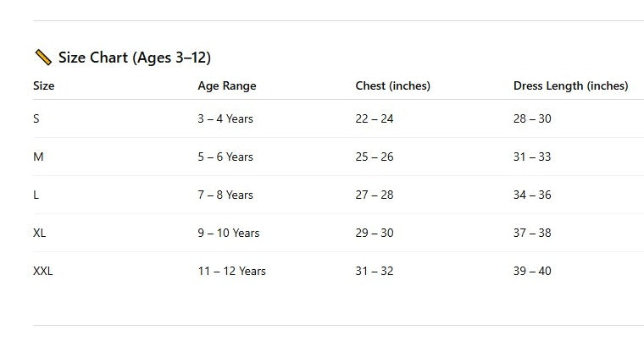Select the 5 – 6 Years cell
Image resolution: width=644 pixels, height=341 pixels.
tap(225, 157)
